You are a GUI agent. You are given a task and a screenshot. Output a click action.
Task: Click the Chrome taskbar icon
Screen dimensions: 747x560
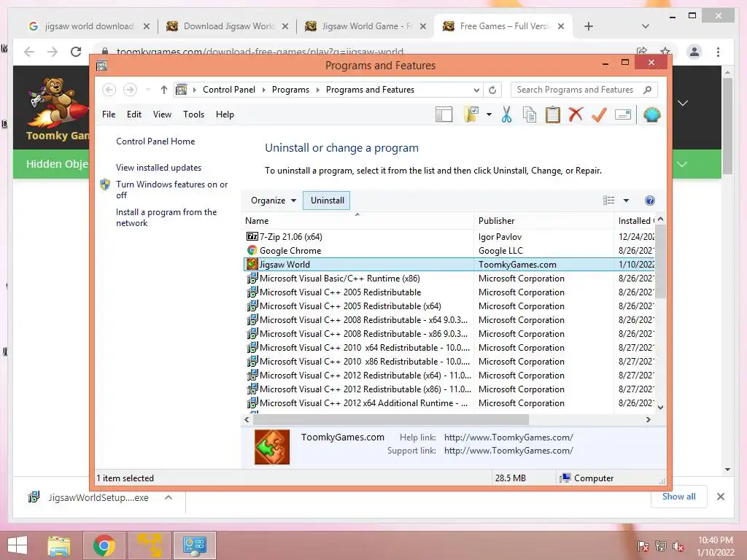pyautogui.click(x=104, y=545)
